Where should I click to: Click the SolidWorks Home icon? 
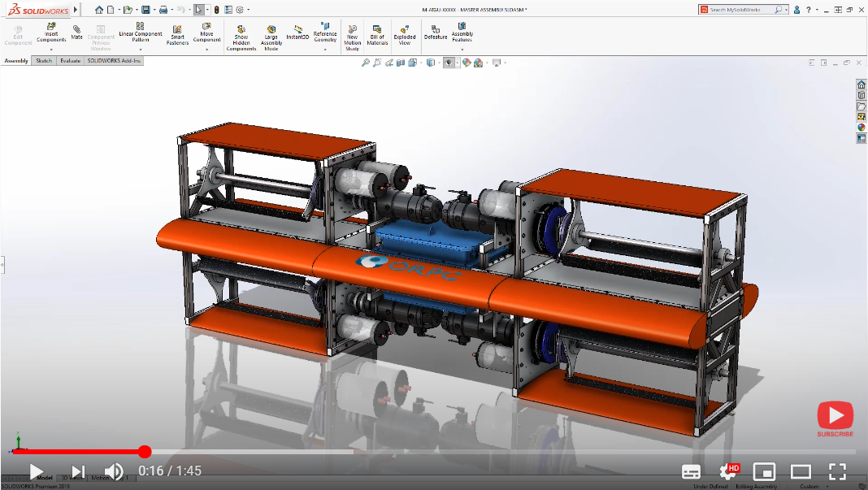click(x=99, y=10)
